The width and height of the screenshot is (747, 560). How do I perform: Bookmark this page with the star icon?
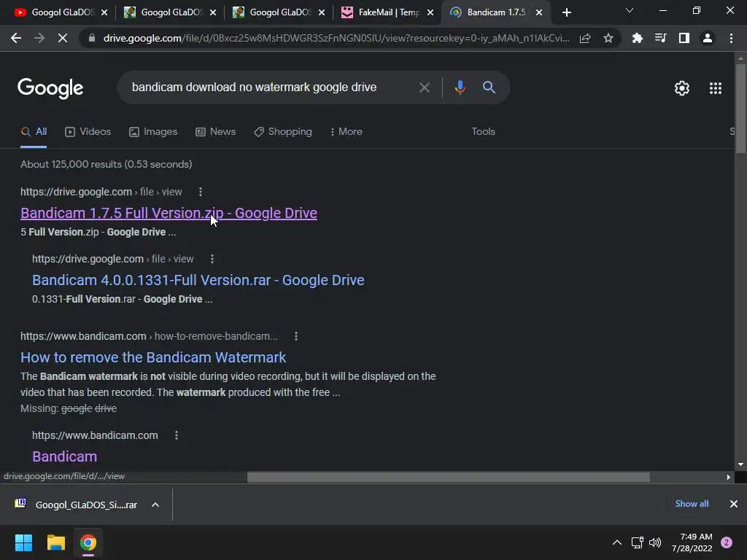608,38
